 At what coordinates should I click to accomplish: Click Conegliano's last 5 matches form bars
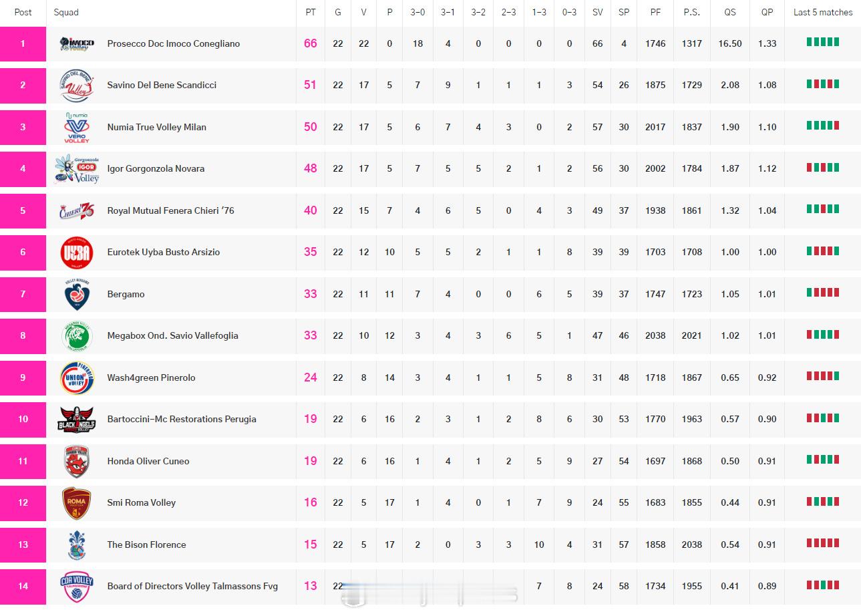(823, 42)
